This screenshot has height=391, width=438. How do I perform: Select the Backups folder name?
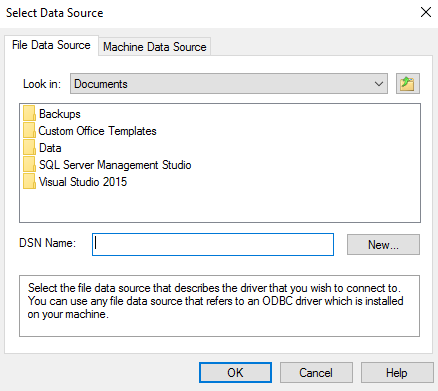[x=60, y=114]
